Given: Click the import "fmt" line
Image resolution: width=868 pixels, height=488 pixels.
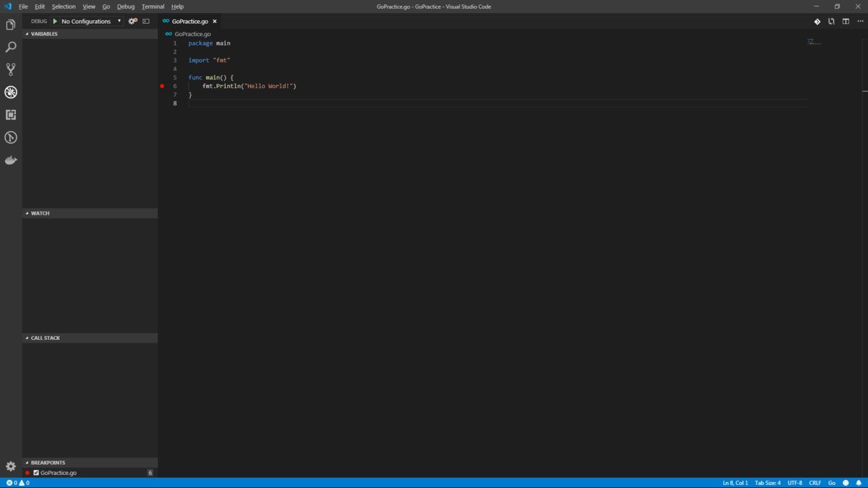Looking at the screenshot, I should click(x=209, y=60).
